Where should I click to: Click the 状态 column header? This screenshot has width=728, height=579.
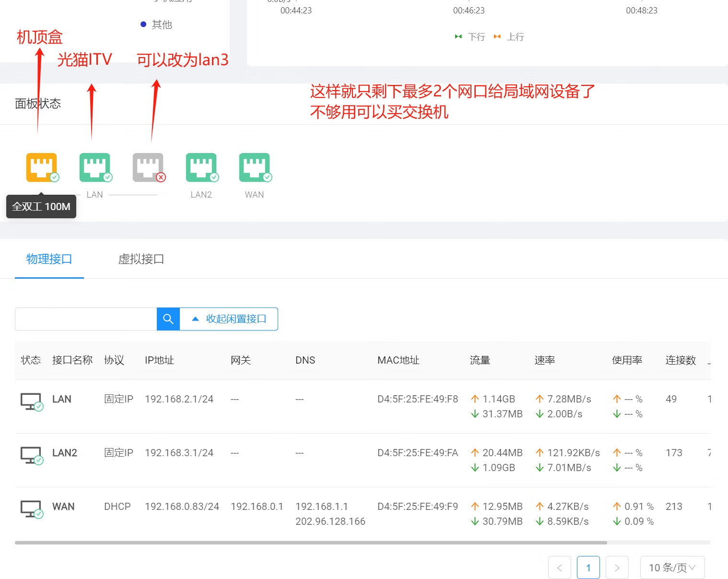click(31, 360)
